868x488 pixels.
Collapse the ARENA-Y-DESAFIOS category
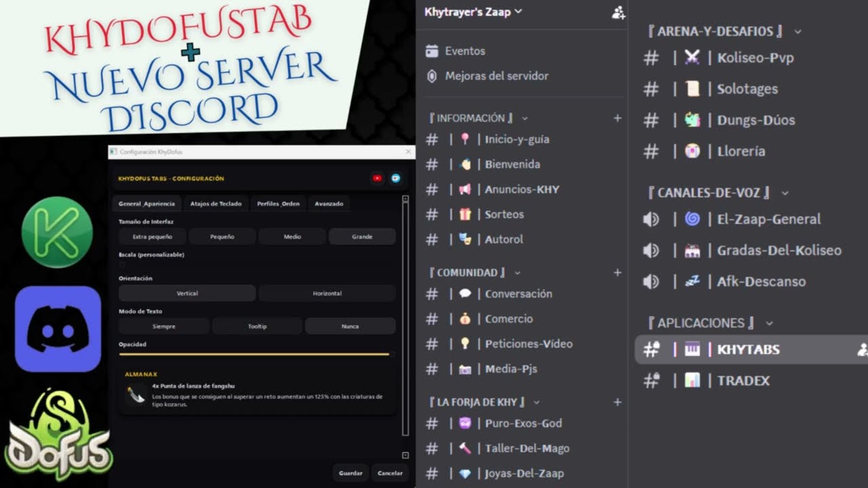[797, 32]
